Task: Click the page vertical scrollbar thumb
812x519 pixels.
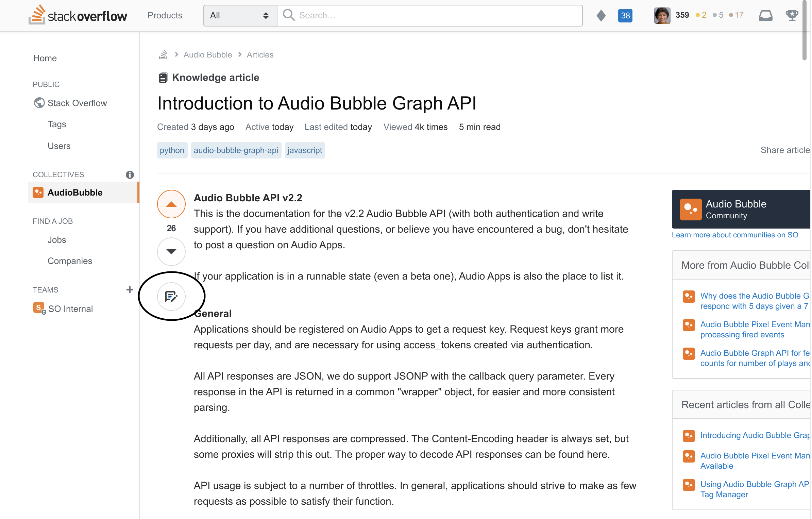Action: [x=804, y=31]
